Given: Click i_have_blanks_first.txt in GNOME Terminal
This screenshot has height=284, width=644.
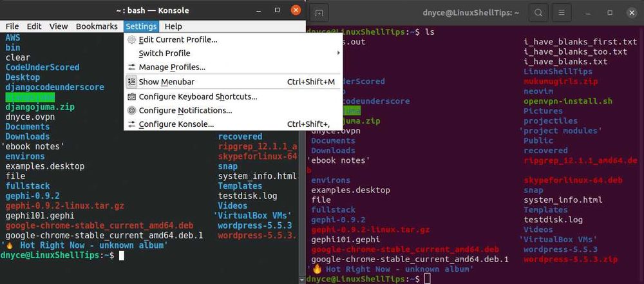Looking at the screenshot, I should pyautogui.click(x=580, y=42).
